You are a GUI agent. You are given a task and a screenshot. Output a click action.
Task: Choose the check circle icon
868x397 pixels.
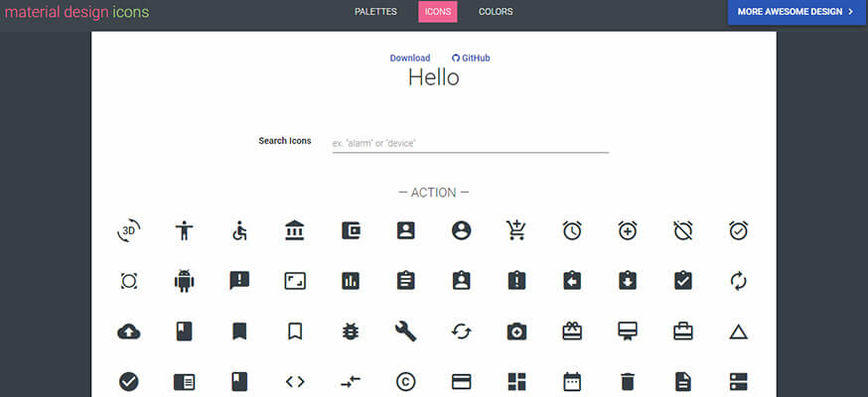(x=129, y=381)
